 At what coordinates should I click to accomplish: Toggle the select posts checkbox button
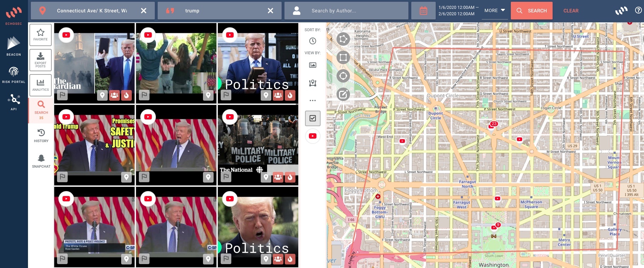point(313,118)
